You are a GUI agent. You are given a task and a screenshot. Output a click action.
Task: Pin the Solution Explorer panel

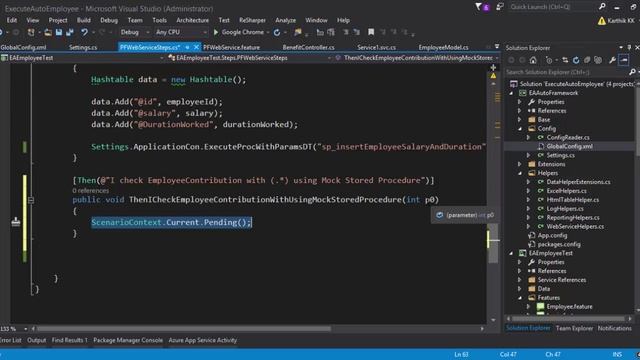629,47
